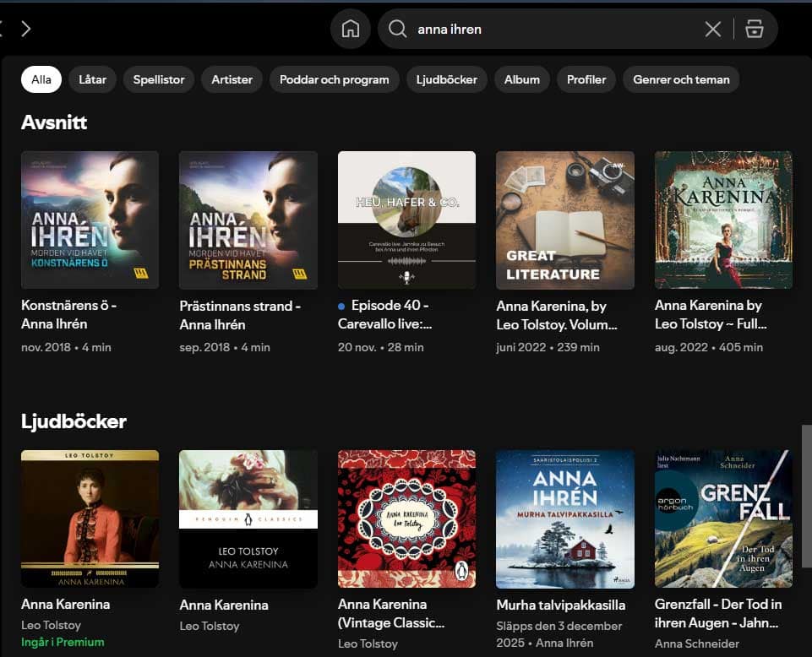The height and width of the screenshot is (657, 812).
Task: Click the Home icon button
Action: coord(350,29)
